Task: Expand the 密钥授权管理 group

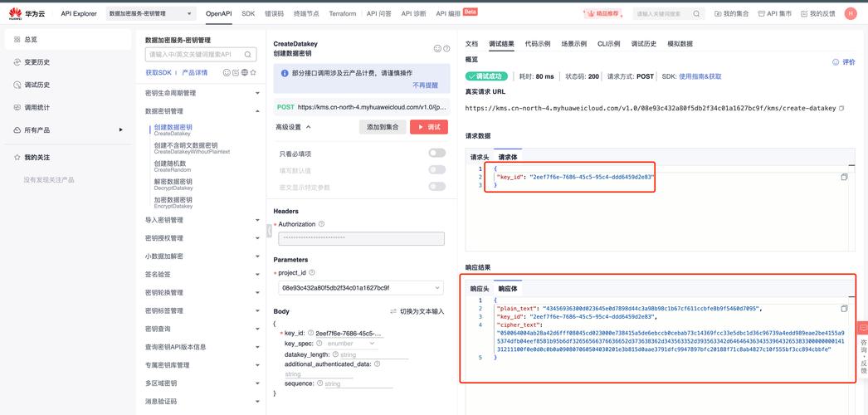Action: [x=257, y=238]
